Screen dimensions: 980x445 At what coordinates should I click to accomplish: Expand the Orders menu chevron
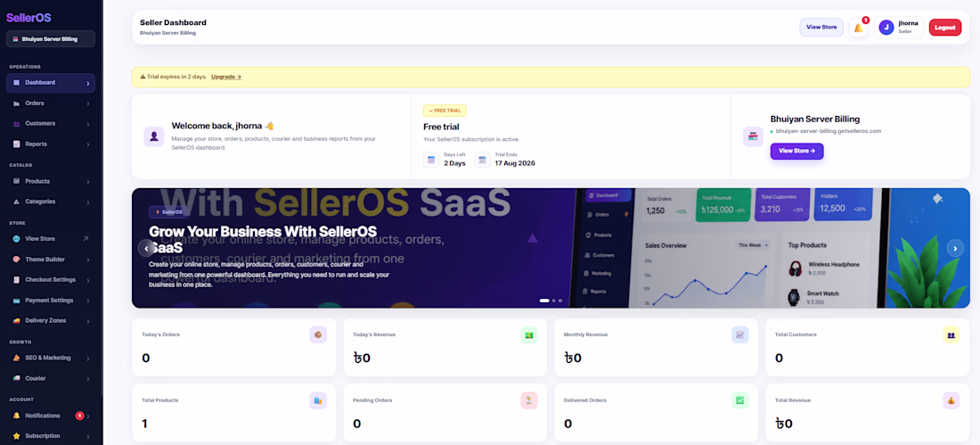point(87,103)
